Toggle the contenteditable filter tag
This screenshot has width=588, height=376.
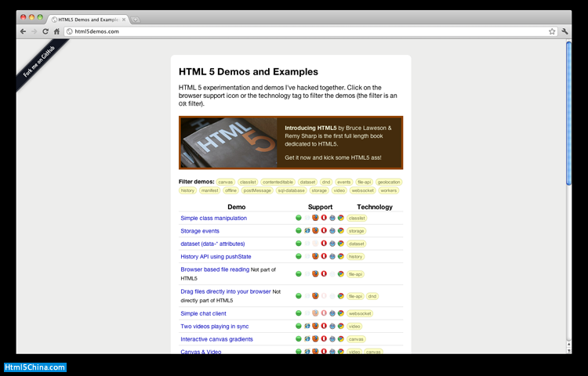[x=278, y=182]
